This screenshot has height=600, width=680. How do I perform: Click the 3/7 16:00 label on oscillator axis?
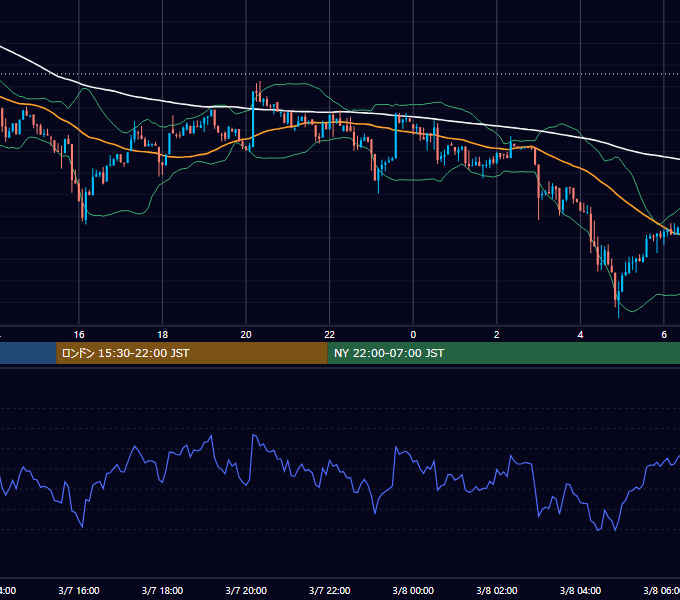point(79,590)
